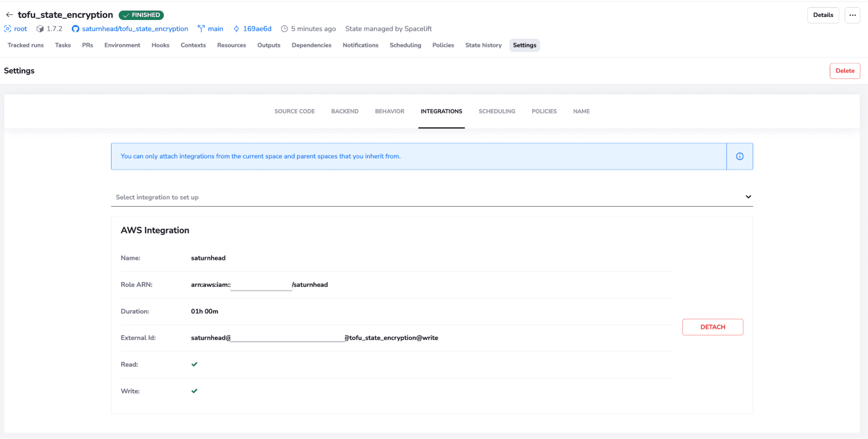Open the Dependencies tab

point(311,45)
